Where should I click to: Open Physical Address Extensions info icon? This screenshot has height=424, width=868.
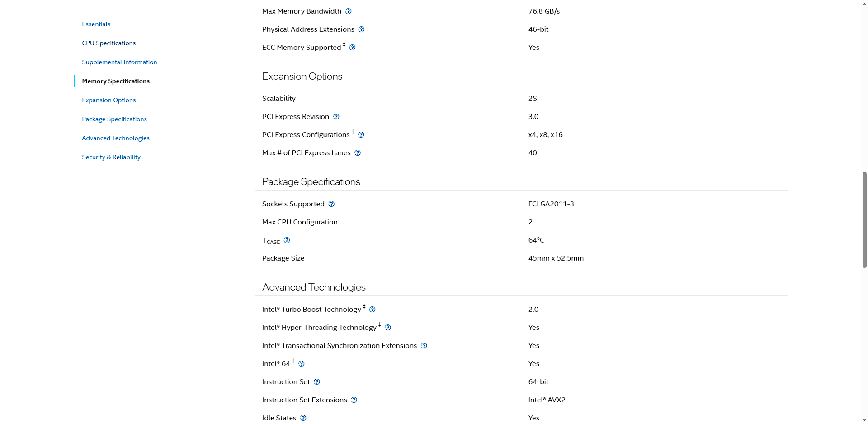(361, 29)
